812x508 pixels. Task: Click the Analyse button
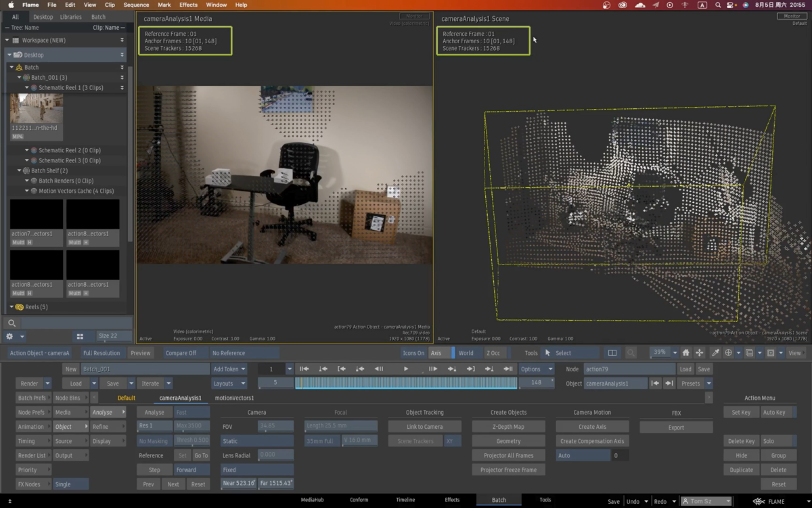click(x=154, y=412)
